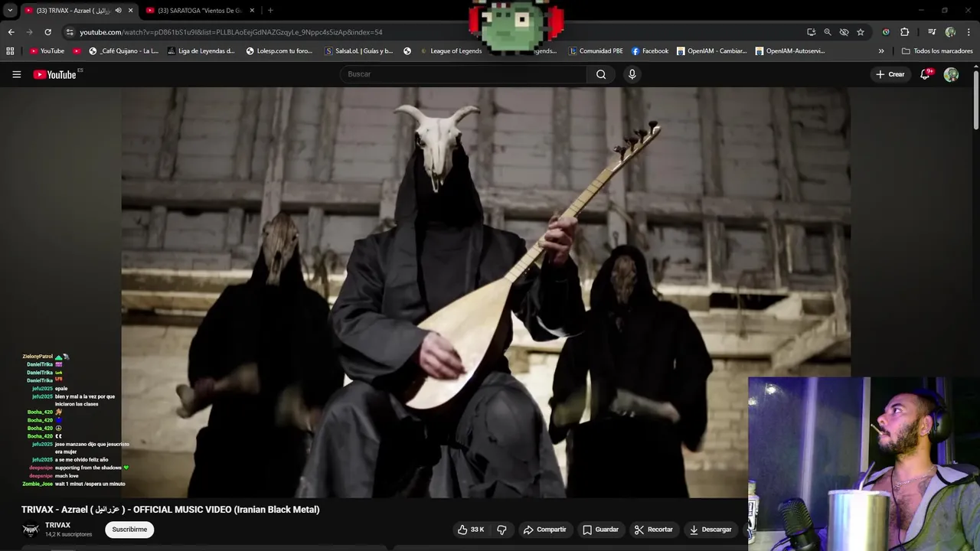Open the Café Quijano bookmark
This screenshot has height=551, width=980.
point(124,51)
